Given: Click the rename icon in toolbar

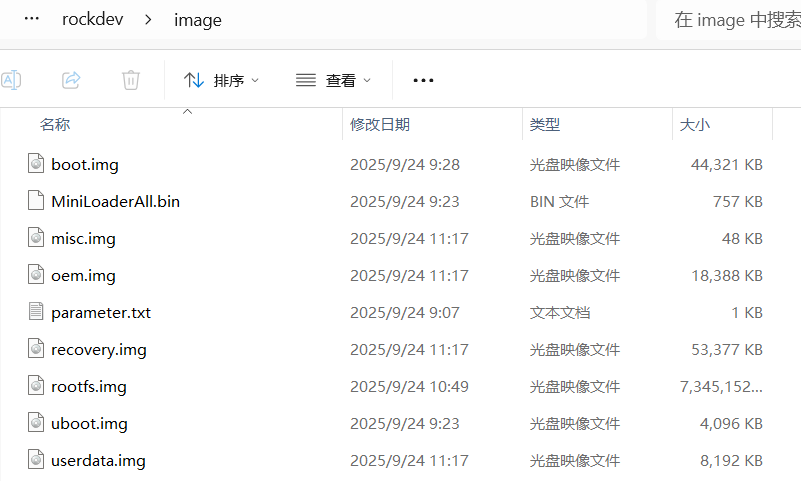Looking at the screenshot, I should [12, 80].
